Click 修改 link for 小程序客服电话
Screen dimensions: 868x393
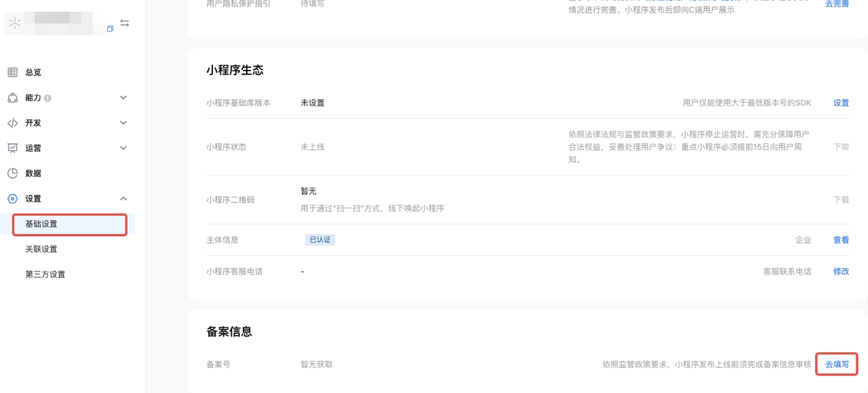841,272
